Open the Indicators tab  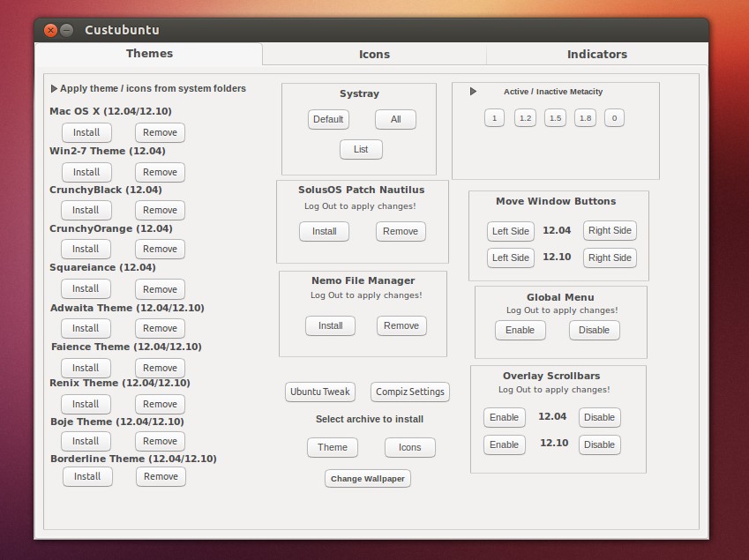[x=597, y=55]
